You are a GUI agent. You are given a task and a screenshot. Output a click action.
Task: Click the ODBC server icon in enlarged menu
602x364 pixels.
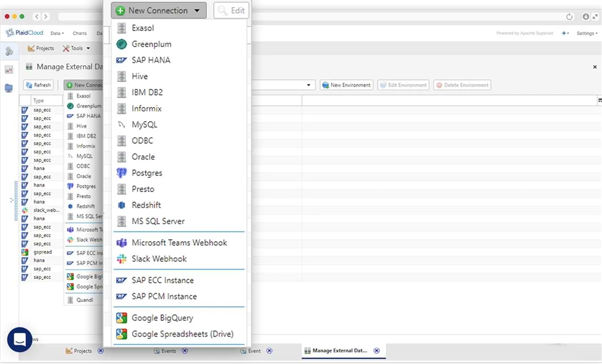(x=121, y=141)
